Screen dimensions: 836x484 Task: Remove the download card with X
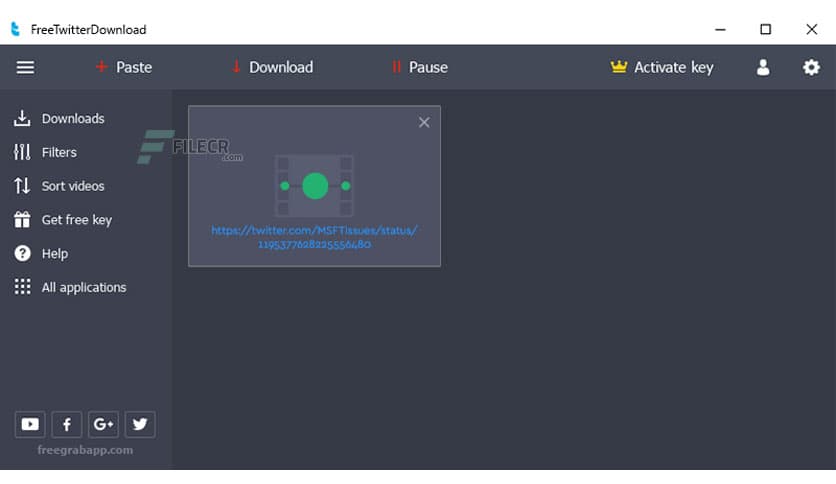[424, 123]
